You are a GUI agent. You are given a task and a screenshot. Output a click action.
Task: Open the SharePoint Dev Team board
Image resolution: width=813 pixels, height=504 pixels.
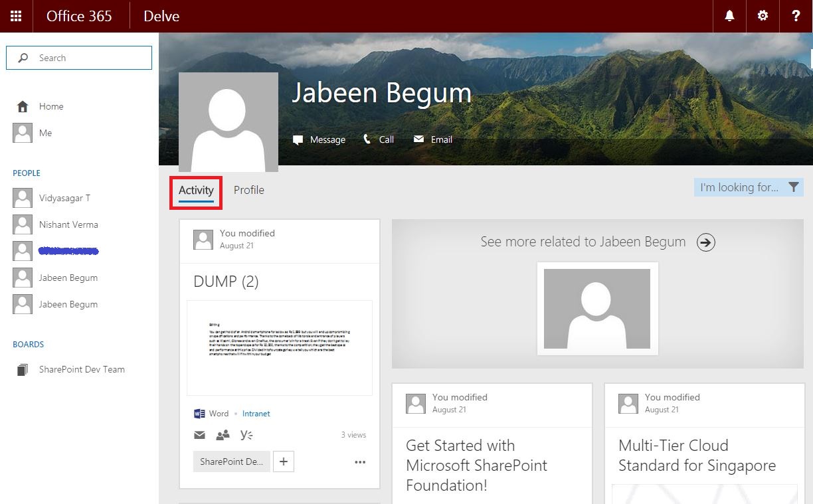(82, 369)
